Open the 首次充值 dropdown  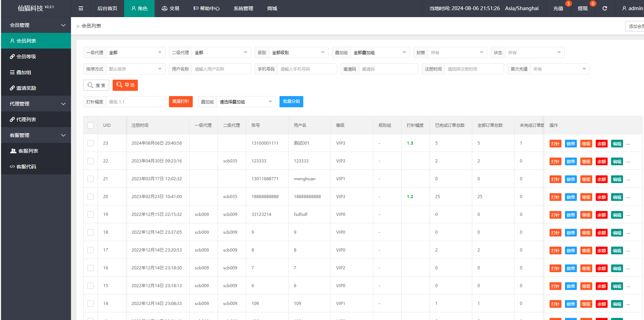[x=560, y=69]
